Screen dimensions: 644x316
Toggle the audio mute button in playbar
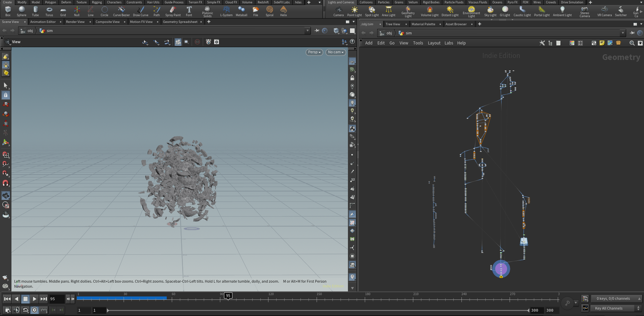point(17,310)
